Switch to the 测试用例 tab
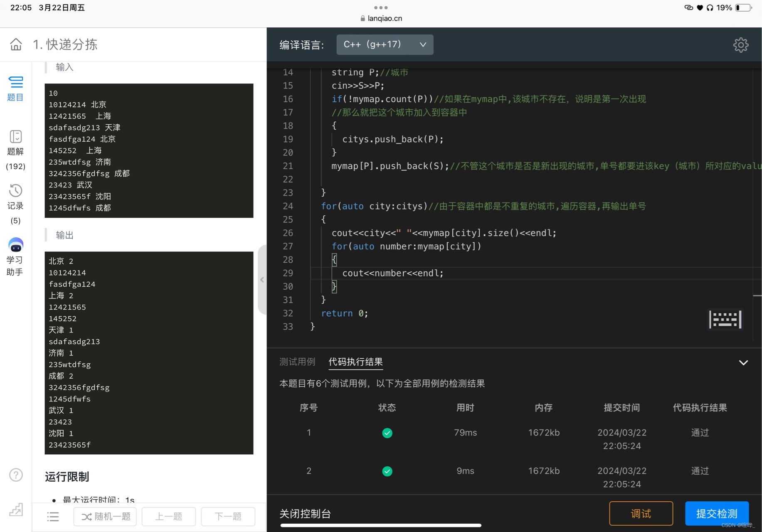762x532 pixels. (297, 362)
